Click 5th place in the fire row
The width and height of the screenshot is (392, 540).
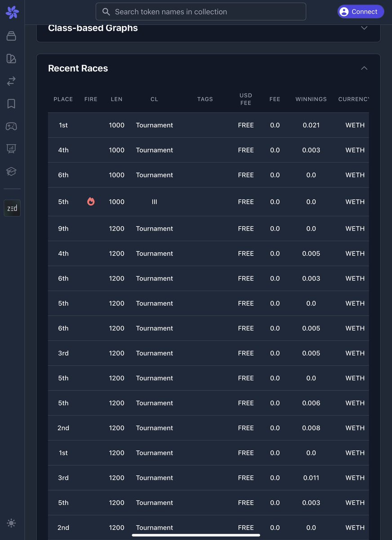[63, 202]
